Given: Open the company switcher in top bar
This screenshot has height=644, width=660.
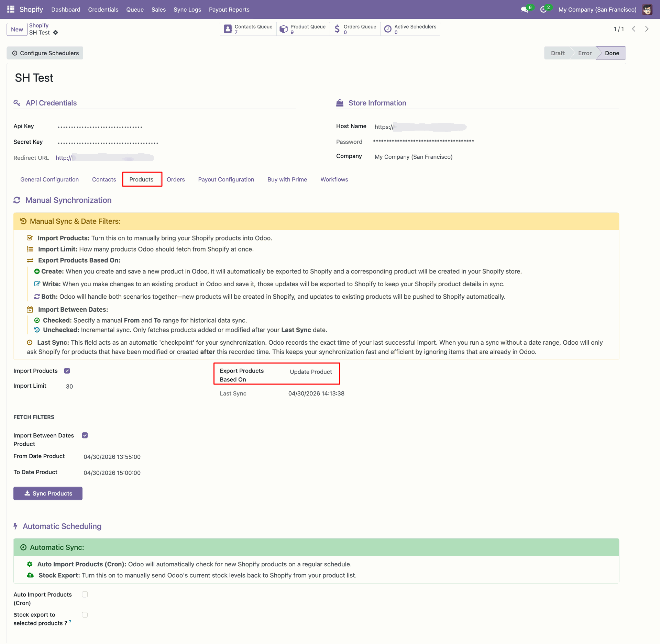Looking at the screenshot, I should click(597, 10).
